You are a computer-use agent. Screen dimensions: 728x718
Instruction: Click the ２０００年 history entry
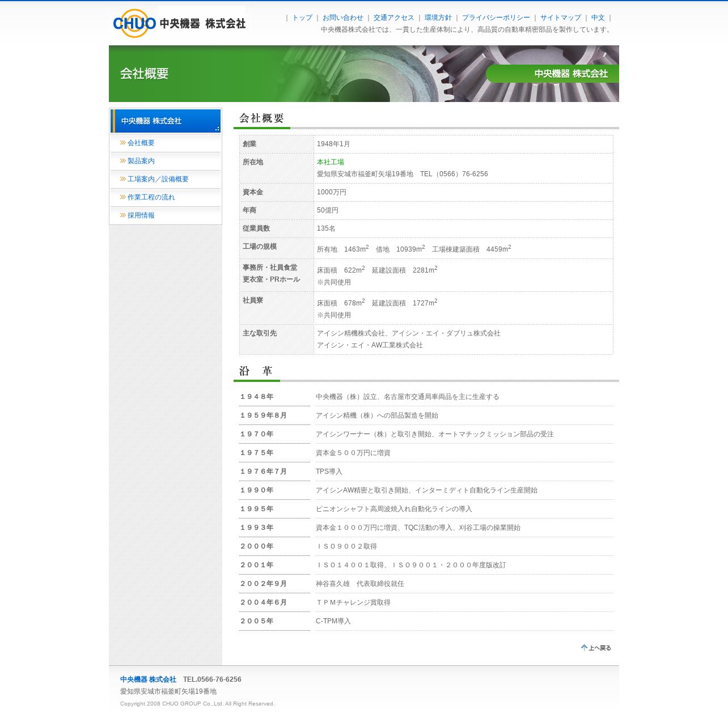tap(257, 546)
